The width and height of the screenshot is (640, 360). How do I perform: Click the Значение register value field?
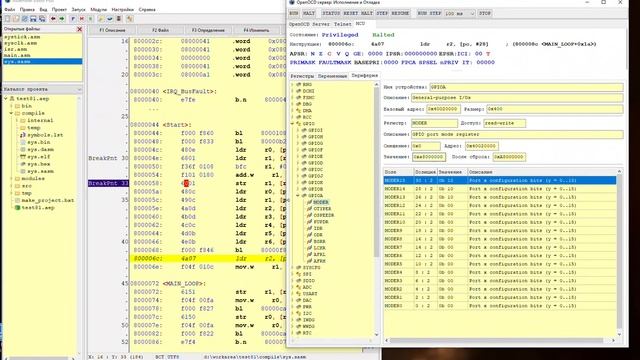(x=428, y=157)
